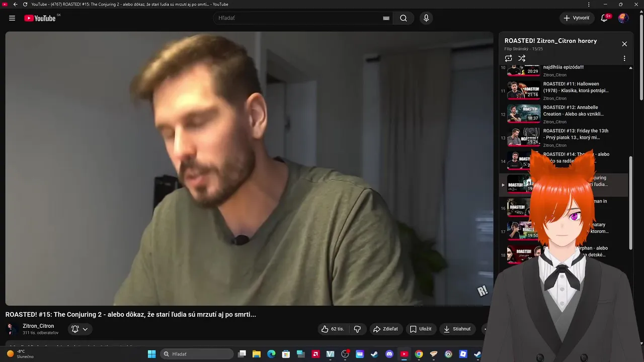Switch to YouTube app on taskbar
This screenshot has width=644, height=362.
point(404,354)
